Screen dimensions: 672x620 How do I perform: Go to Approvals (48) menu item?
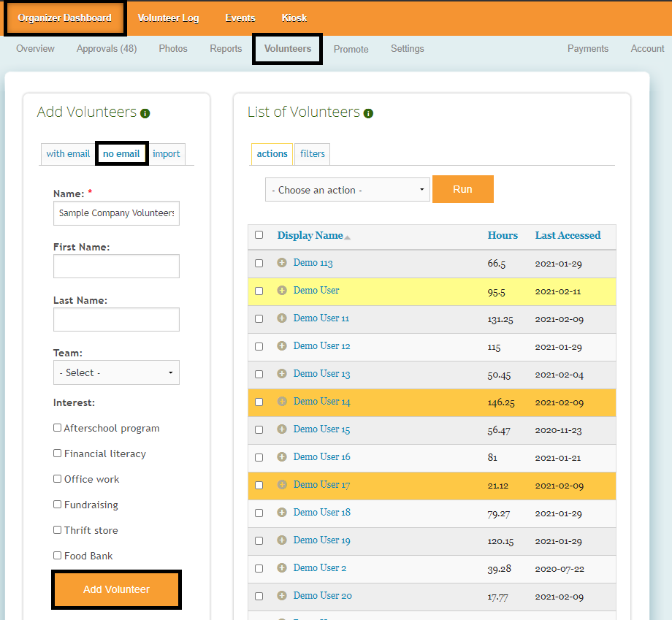point(107,49)
